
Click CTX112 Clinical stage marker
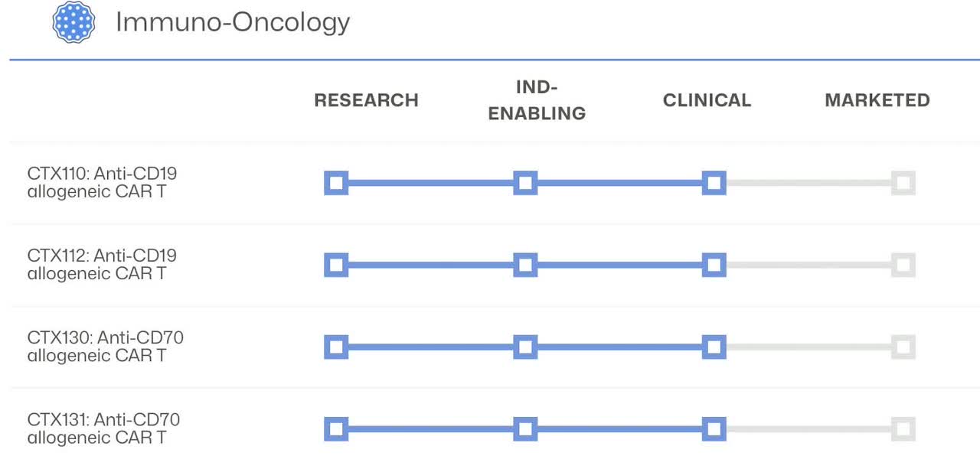pyautogui.click(x=714, y=265)
